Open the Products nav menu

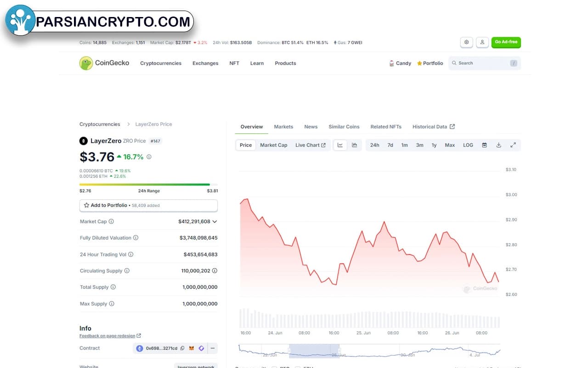click(285, 63)
